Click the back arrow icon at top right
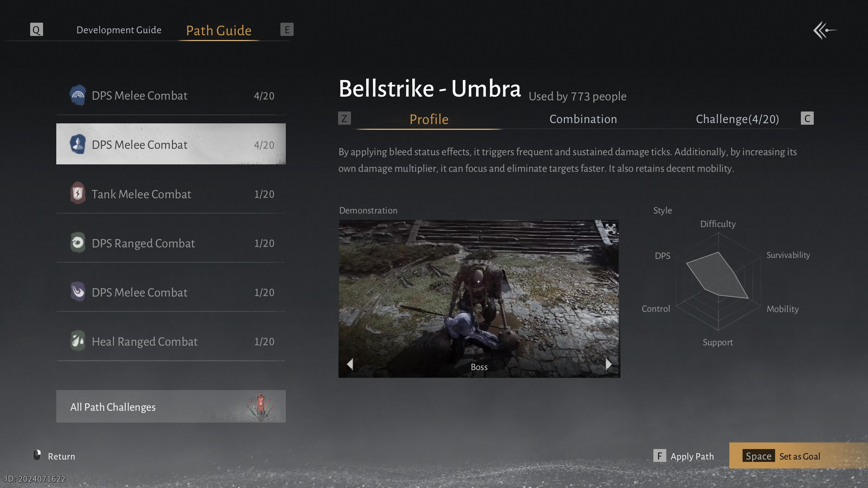The height and width of the screenshot is (488, 868). 825,30
